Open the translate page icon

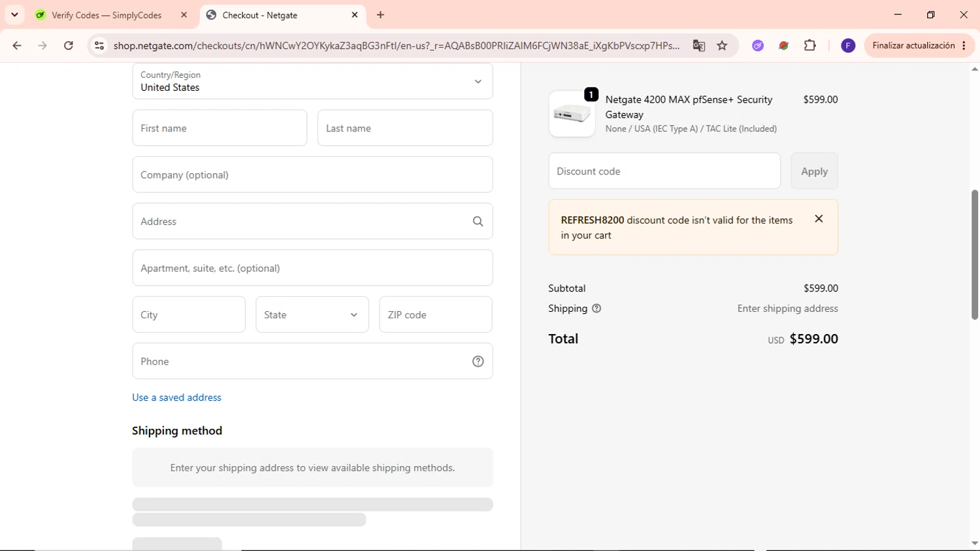pyautogui.click(x=699, y=46)
